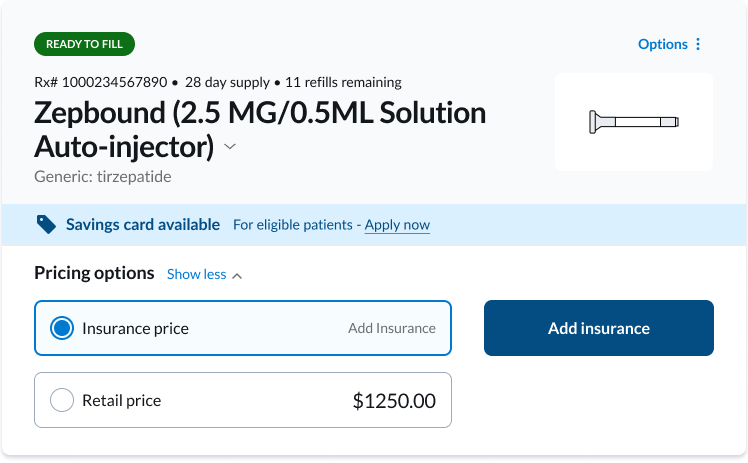Click the Rx# 1000234567890 prescription number
This screenshot has width=748, height=463.
(100, 82)
